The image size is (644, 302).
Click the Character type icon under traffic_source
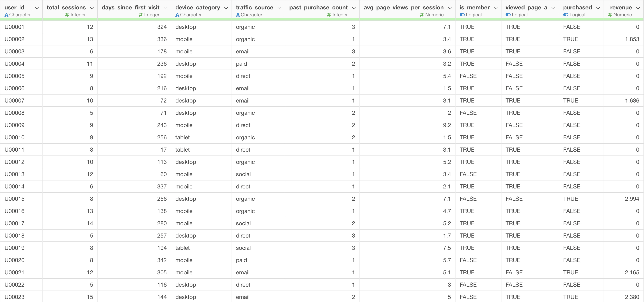pyautogui.click(x=238, y=15)
